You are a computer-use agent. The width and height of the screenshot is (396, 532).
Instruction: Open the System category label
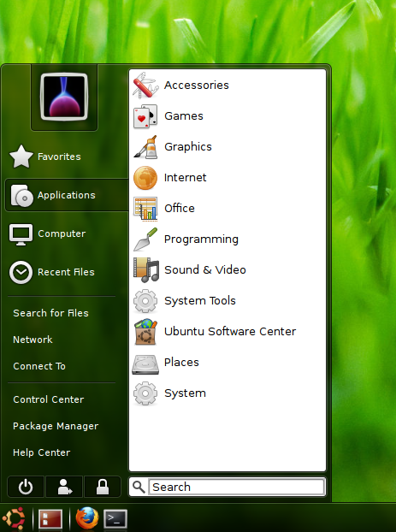tap(185, 393)
